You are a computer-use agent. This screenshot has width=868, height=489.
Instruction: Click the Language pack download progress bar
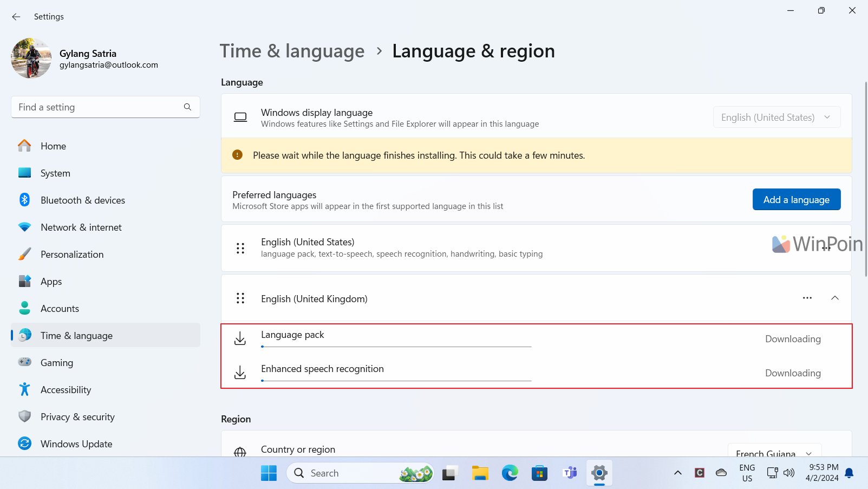396,347
